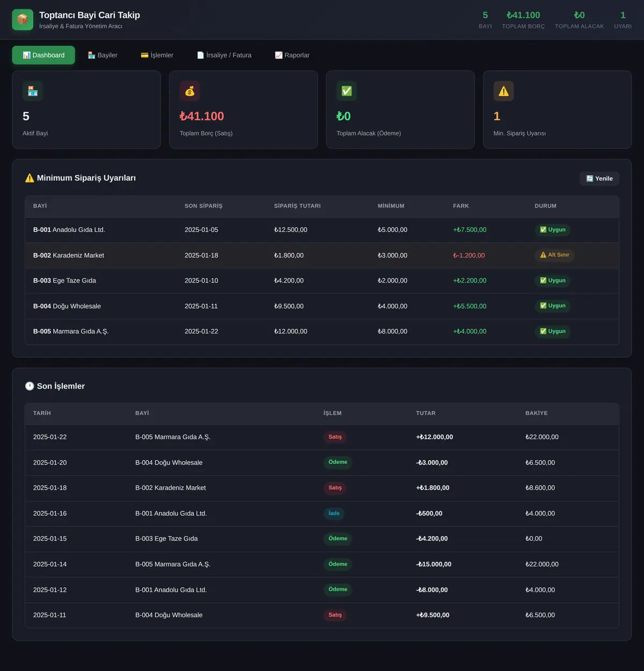Go to the Raporlar tab
This screenshot has width=644, height=671.
(292, 55)
